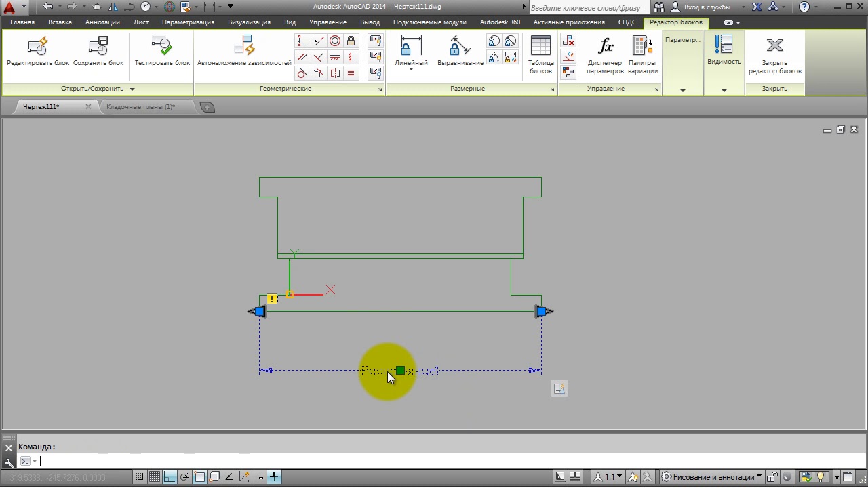
Task: Toggle Lineweight display (plus icon) in status bar
Action: pos(274,477)
